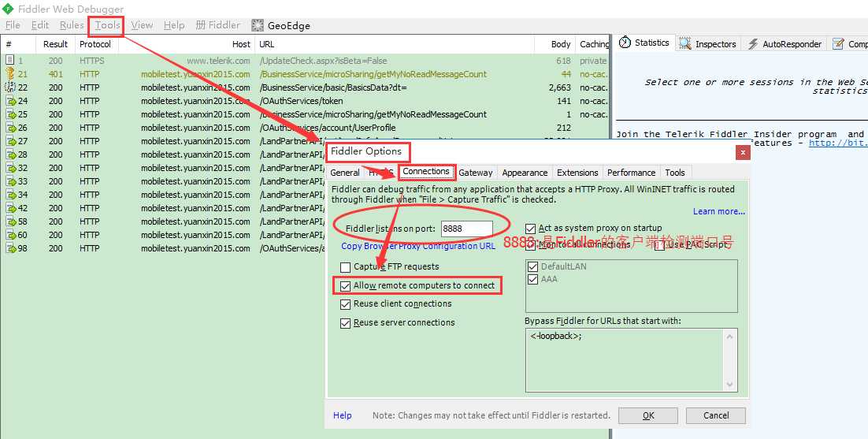Select the Connections options tab
Screen dimensions: 868x439
pos(425,172)
